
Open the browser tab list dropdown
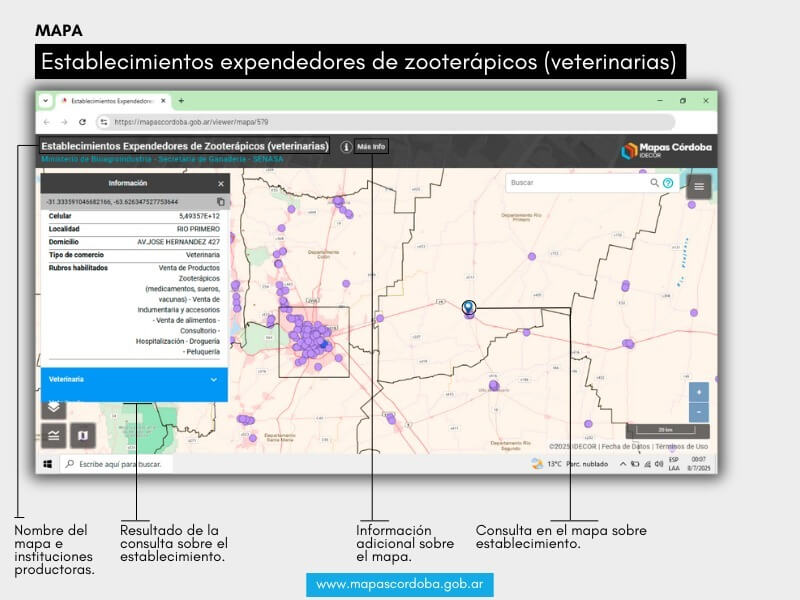pyautogui.click(x=45, y=101)
